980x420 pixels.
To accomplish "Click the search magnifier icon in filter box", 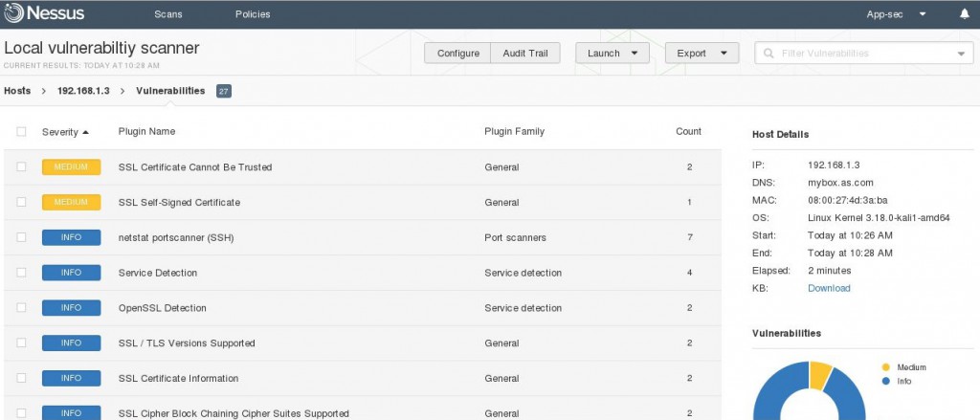I will [x=768, y=54].
